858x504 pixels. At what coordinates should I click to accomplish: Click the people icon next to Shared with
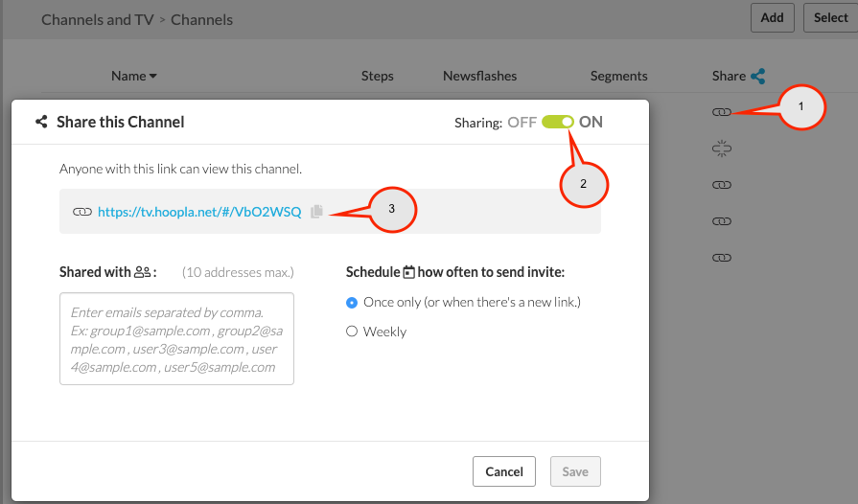[142, 272]
